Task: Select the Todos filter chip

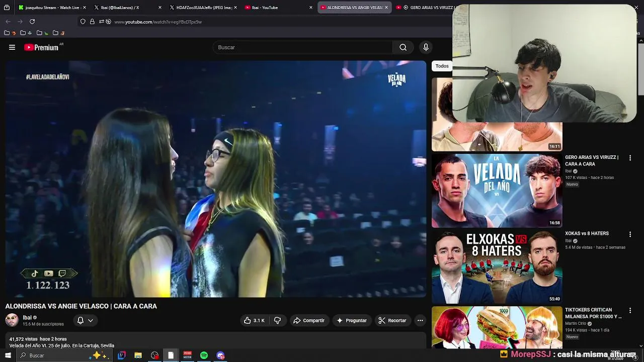Action: pyautogui.click(x=442, y=66)
